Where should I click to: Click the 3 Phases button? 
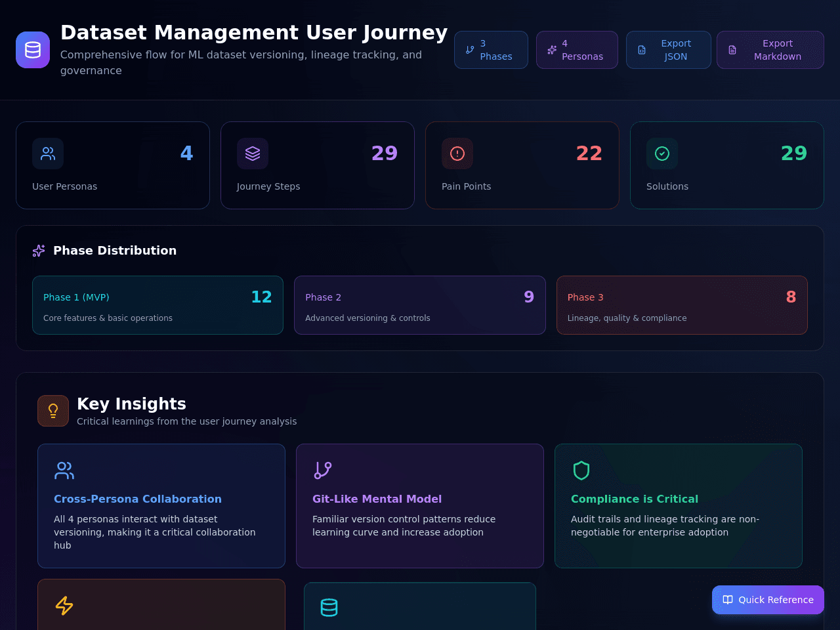click(x=491, y=50)
